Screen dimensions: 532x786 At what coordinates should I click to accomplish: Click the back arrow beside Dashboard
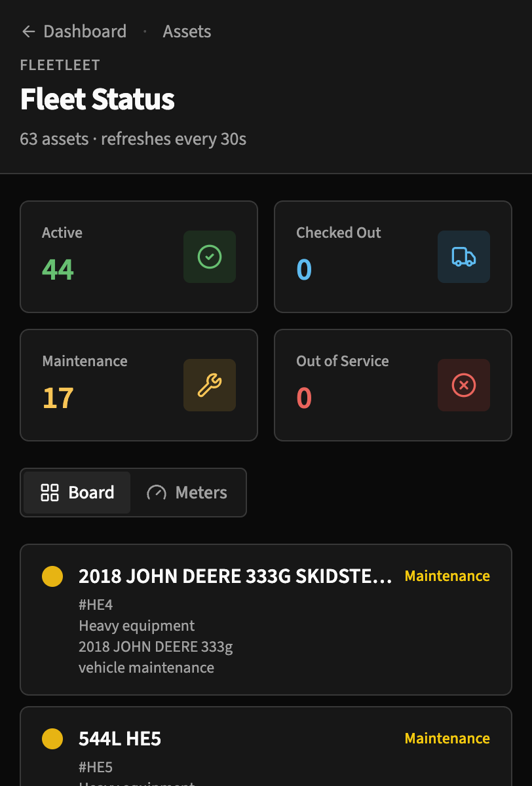[28, 31]
